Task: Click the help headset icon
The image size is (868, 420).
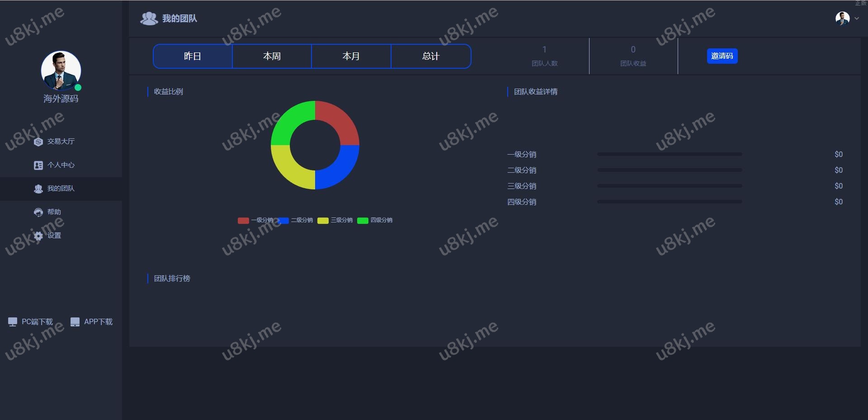Action: click(38, 212)
